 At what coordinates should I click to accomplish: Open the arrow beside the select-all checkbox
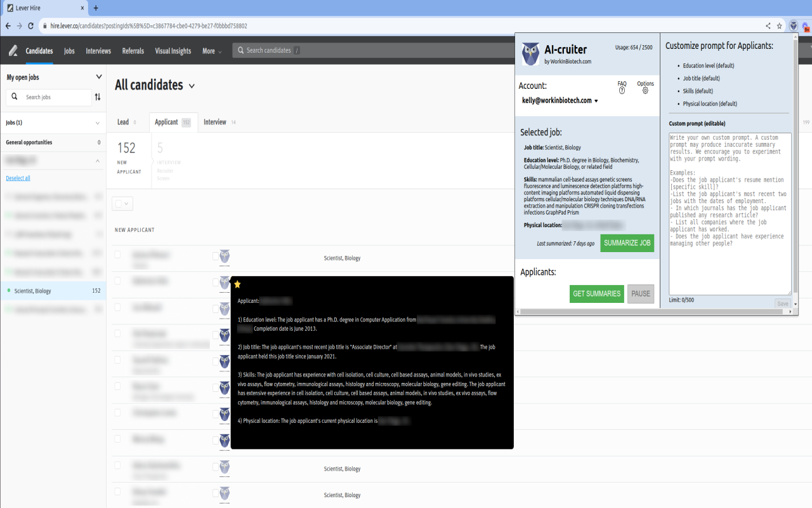coord(128,204)
